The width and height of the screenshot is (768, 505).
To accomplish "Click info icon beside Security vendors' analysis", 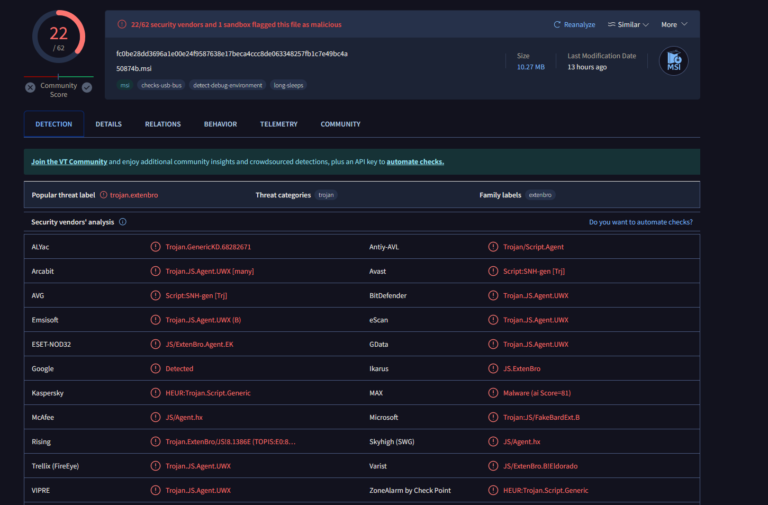I will tap(122, 222).
